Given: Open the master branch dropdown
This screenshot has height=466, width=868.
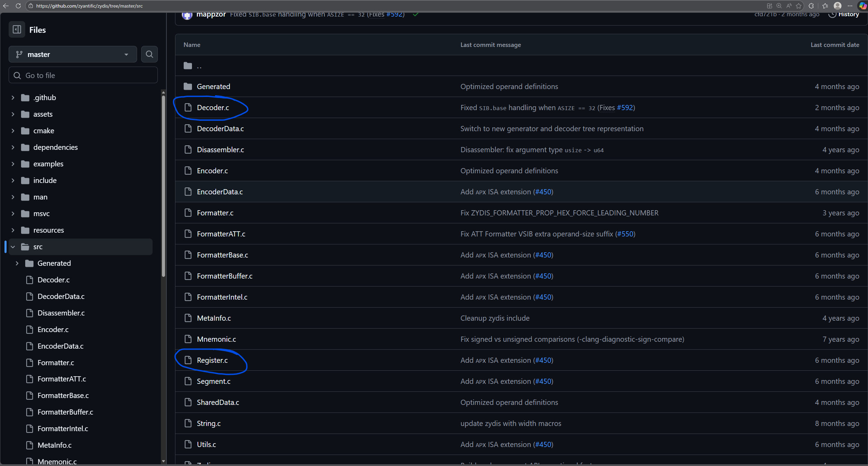Looking at the screenshot, I should click(73, 54).
